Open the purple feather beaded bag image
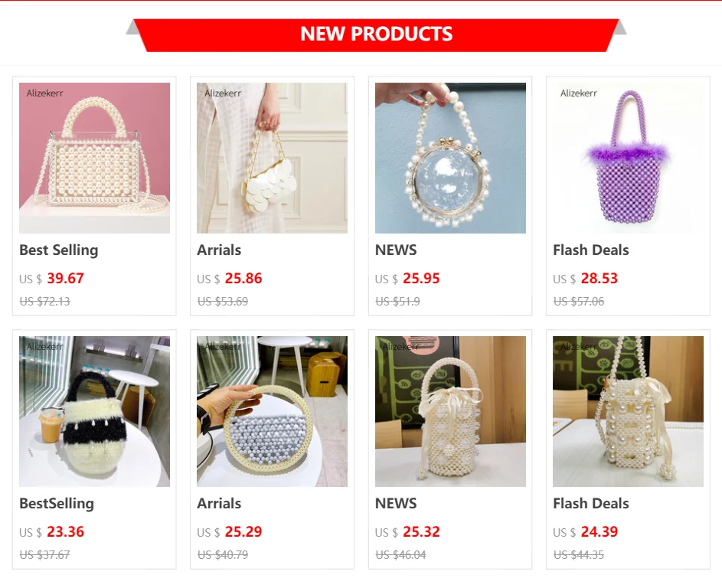This screenshot has height=588, width=722. tap(628, 158)
